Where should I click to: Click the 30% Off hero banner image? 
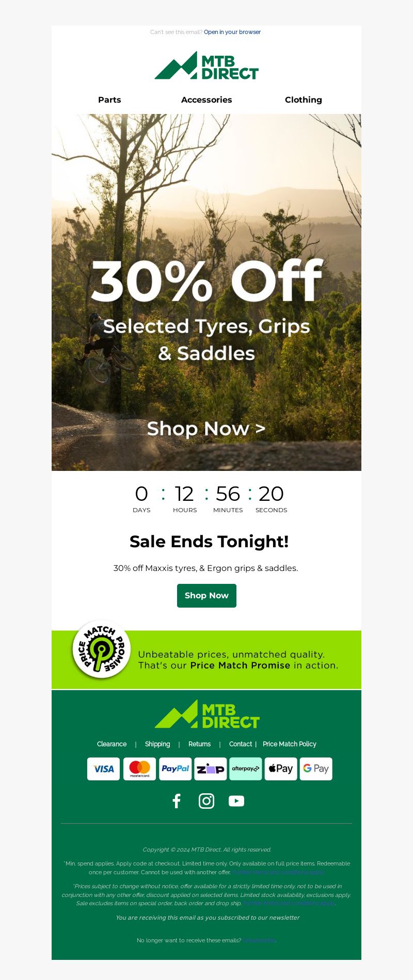206,292
